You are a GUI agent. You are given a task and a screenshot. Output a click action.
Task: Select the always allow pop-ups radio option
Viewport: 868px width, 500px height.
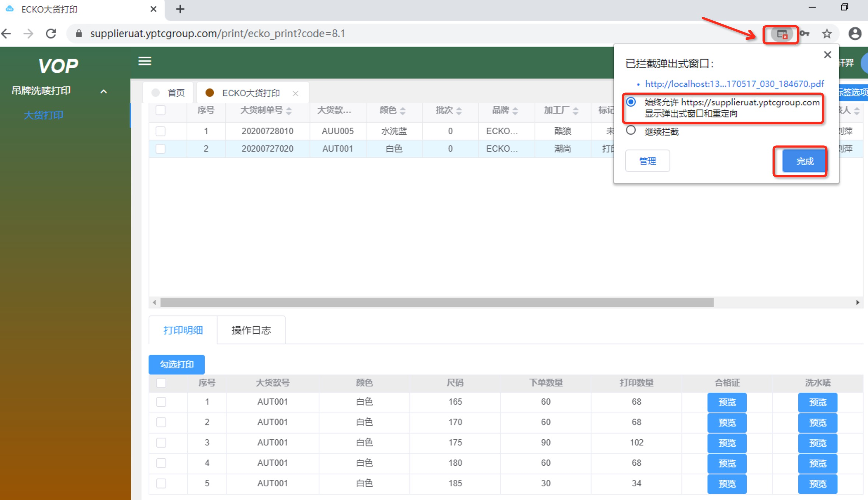coord(631,102)
